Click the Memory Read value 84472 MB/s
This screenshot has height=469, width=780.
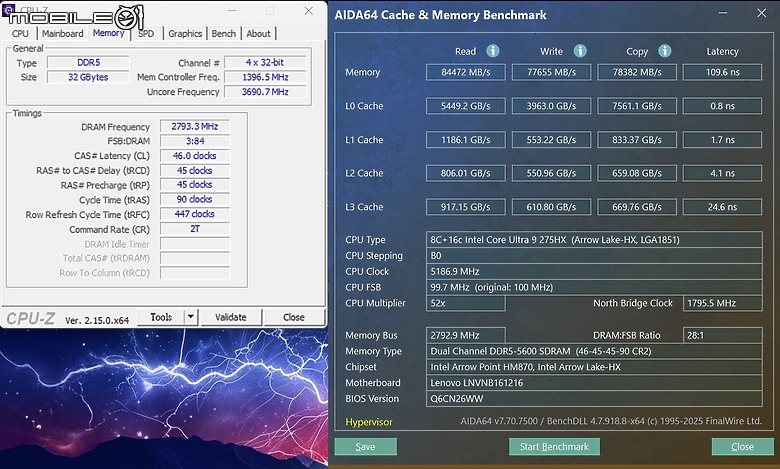[466, 72]
